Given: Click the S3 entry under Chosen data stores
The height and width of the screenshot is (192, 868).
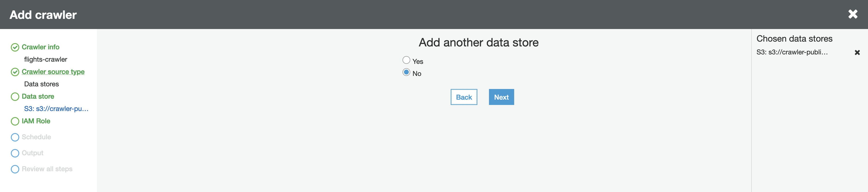Looking at the screenshot, I should 792,52.
